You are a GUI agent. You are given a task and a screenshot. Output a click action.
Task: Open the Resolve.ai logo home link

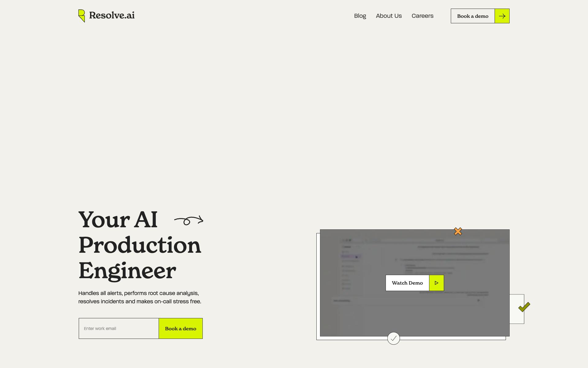106,16
